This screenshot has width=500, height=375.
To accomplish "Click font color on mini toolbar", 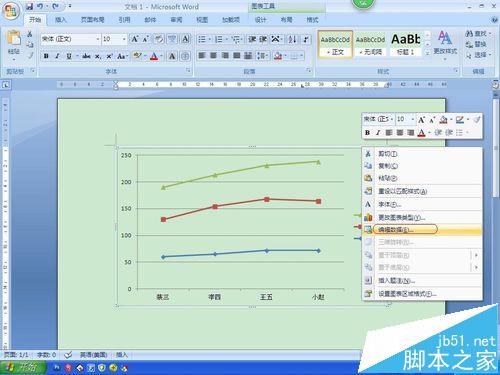I will [x=422, y=133].
